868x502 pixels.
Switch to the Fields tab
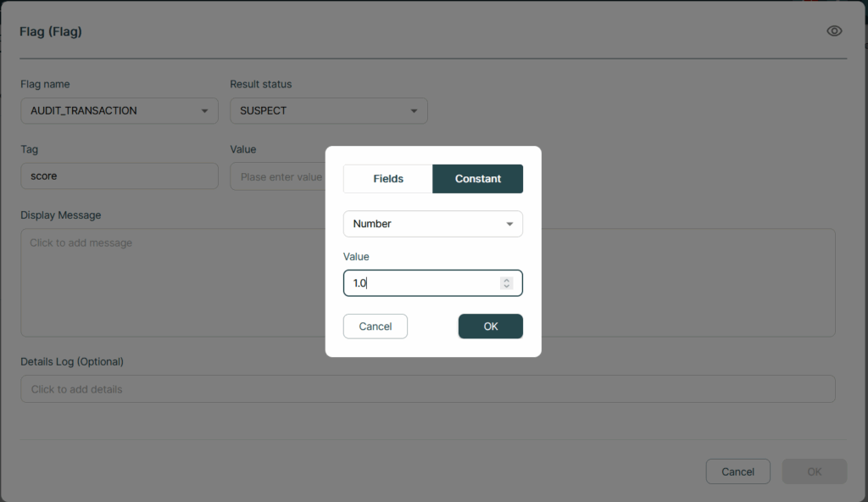coord(388,178)
